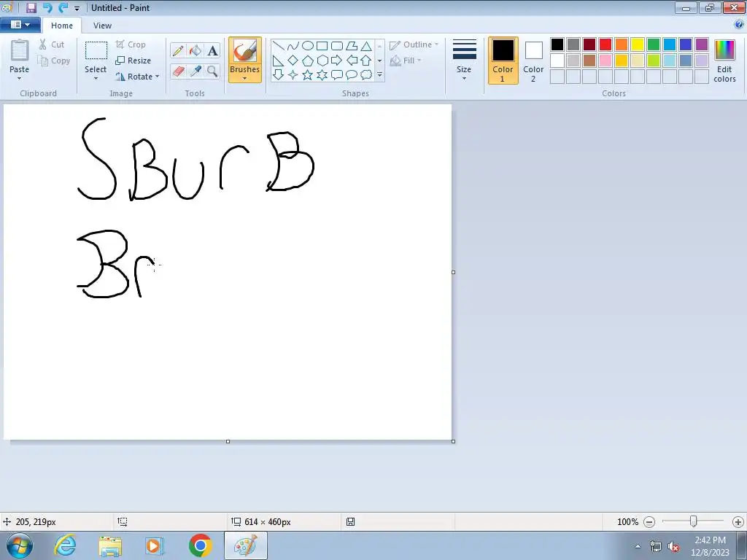Viewport: 747px width, 560px height.
Task: Choose the Down arrow shape
Action: coord(278,75)
